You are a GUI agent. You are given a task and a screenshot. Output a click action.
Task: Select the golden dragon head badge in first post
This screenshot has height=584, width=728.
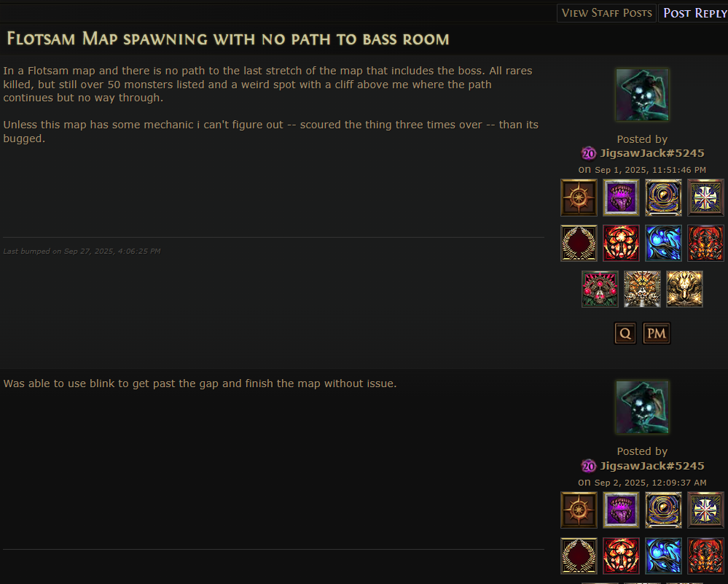click(x=684, y=289)
